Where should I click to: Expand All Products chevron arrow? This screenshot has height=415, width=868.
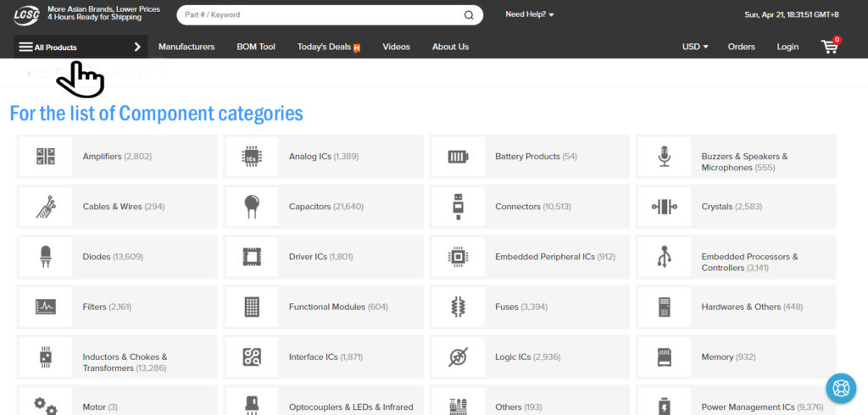pyautogui.click(x=137, y=47)
